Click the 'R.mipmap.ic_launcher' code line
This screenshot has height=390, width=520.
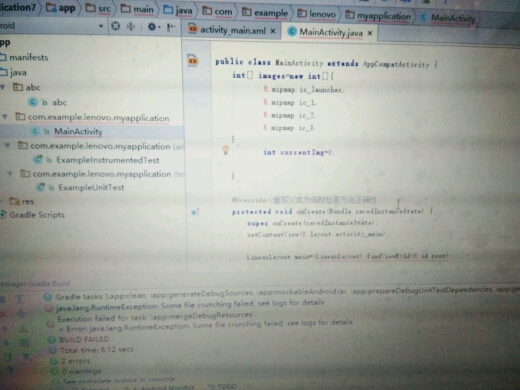[x=303, y=90]
